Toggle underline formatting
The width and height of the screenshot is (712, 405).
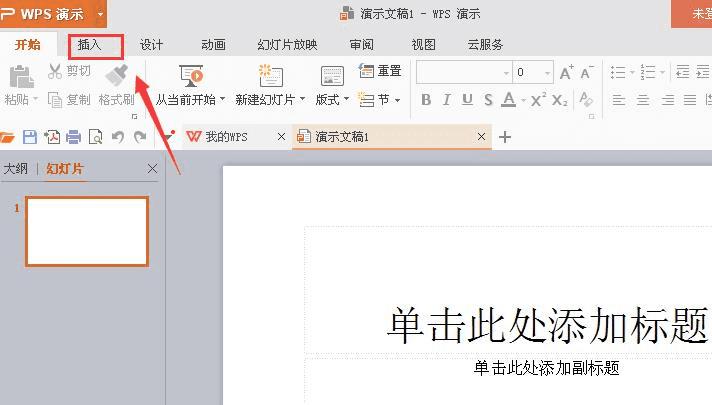point(467,100)
